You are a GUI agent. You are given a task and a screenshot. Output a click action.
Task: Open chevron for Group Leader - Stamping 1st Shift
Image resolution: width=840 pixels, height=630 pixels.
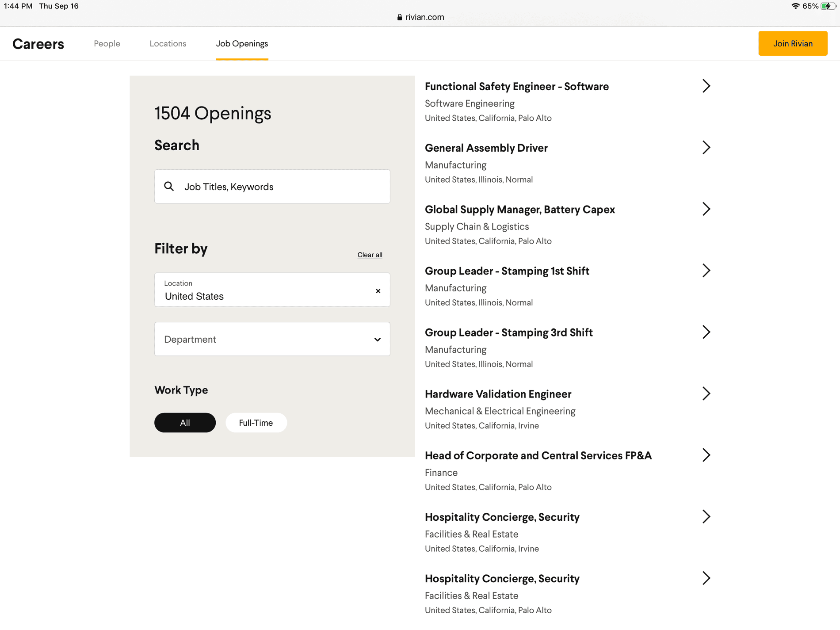tap(706, 270)
